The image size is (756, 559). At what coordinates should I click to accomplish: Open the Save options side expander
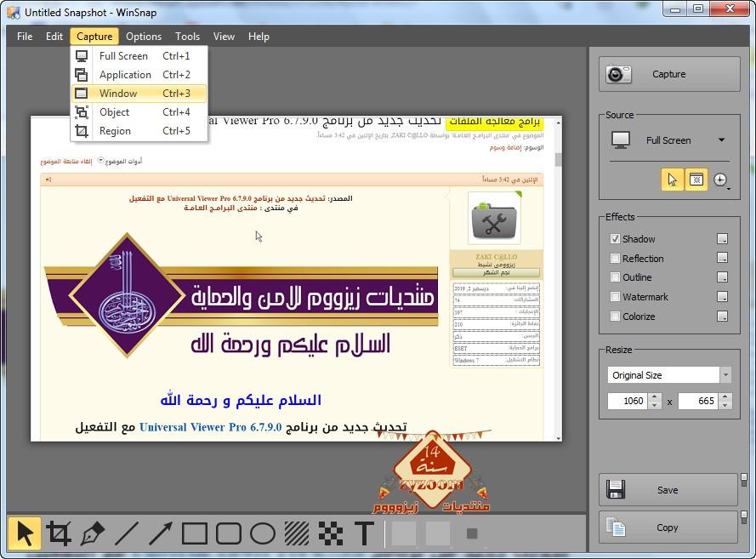tap(744, 479)
